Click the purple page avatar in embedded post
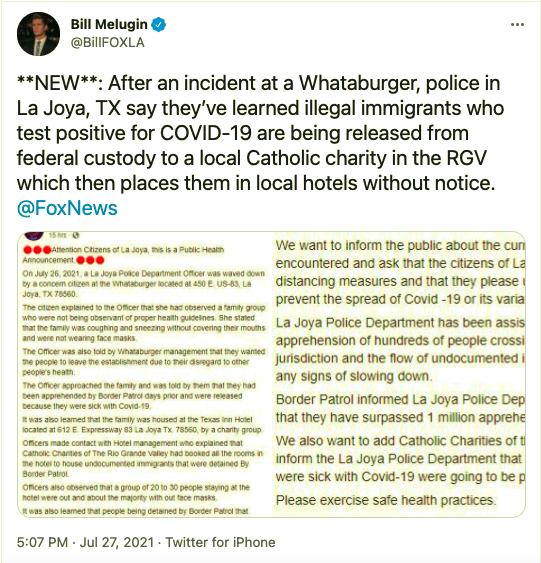 [x=34, y=236]
